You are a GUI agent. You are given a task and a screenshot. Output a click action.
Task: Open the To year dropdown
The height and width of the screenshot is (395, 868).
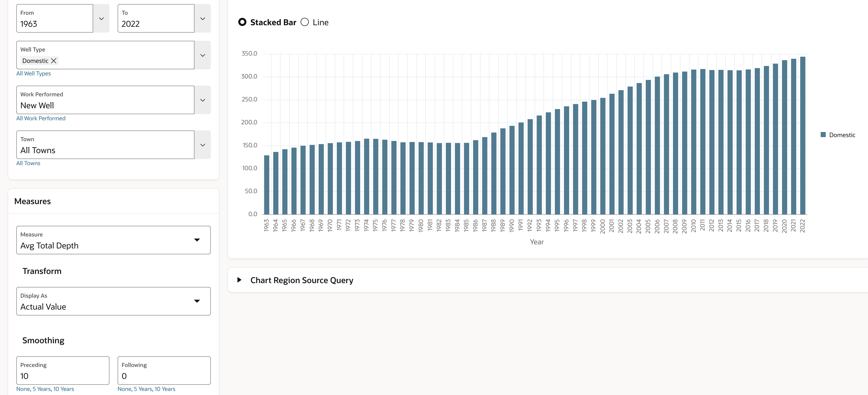[x=202, y=19]
